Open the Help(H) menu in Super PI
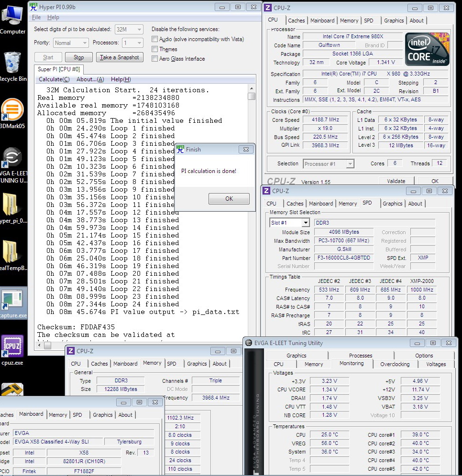This screenshot has width=462, height=476. point(121,79)
